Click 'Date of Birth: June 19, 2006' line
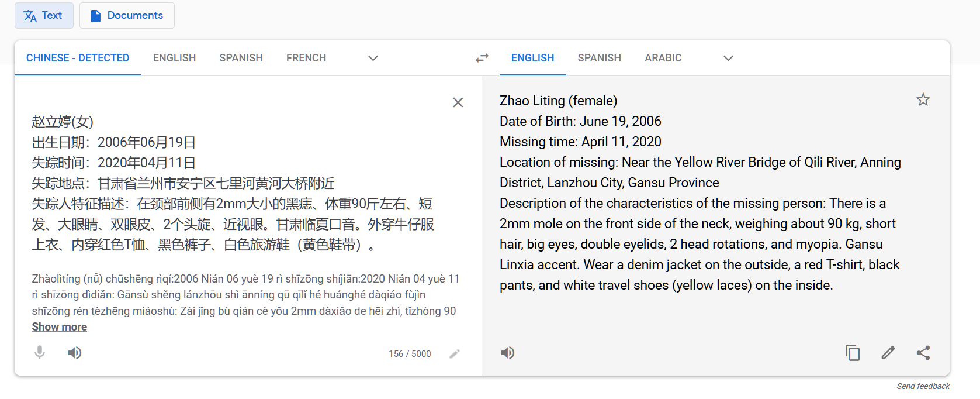This screenshot has width=980, height=399. 580,121
